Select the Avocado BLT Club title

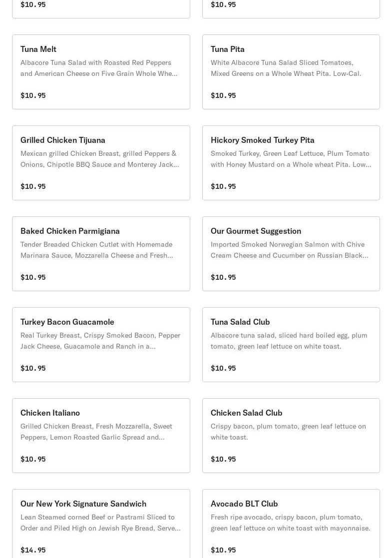(244, 504)
